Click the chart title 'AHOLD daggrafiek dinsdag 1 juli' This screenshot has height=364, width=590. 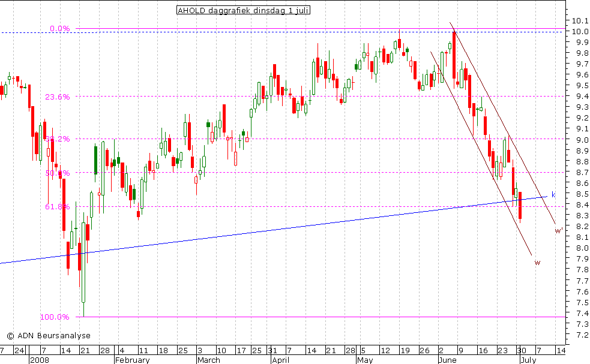(x=244, y=11)
